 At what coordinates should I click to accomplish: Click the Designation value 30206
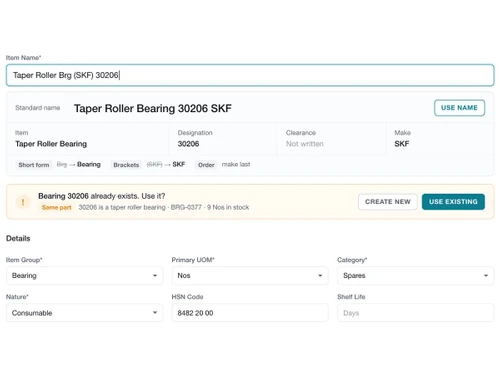tap(188, 144)
